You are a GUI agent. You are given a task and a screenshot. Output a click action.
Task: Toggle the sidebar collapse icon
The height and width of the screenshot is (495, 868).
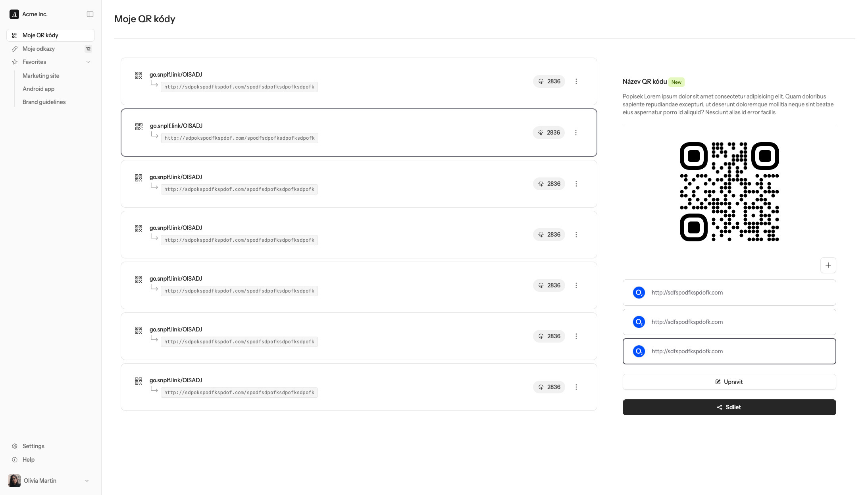(x=90, y=14)
